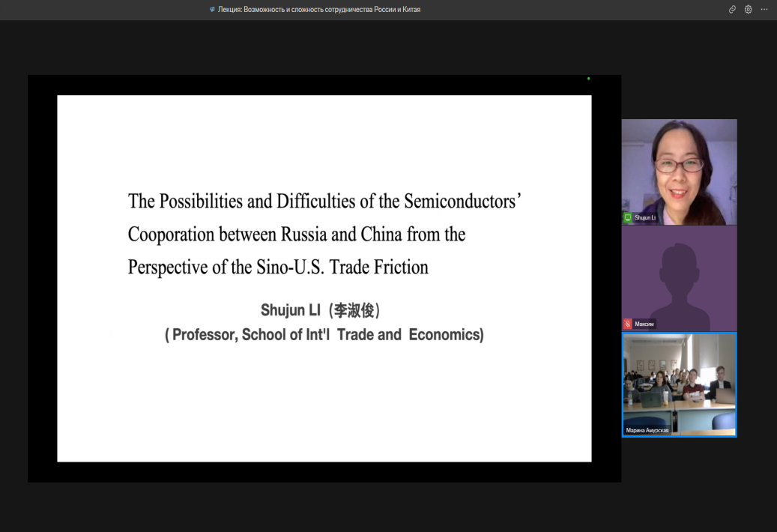Click the Sino-U.S. Trade Friction text line

pos(278,267)
